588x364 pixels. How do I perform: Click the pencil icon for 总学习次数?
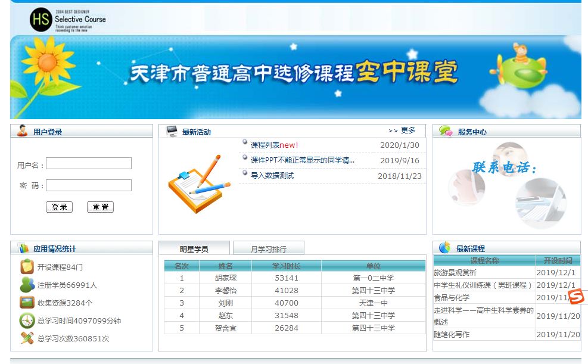[27, 338]
